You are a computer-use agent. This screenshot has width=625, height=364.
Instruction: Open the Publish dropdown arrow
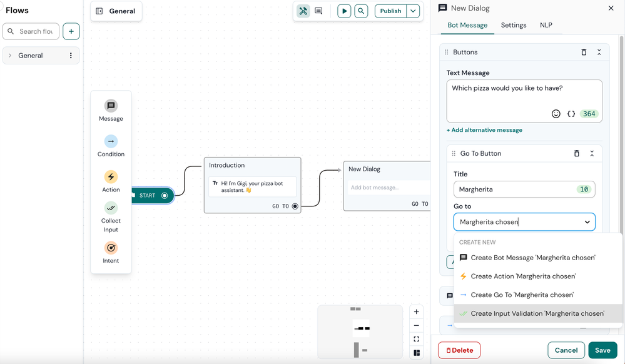click(414, 11)
